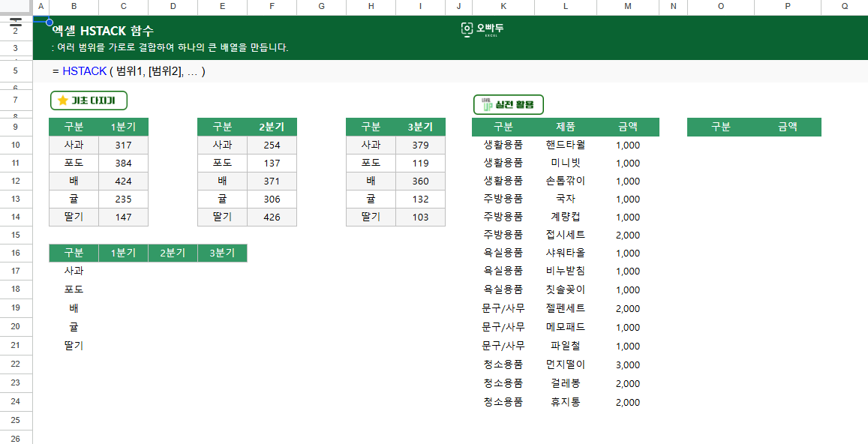Image resolution: width=868 pixels, height=444 pixels.
Task: Select the cell with value 119
Action: pyautogui.click(x=421, y=163)
